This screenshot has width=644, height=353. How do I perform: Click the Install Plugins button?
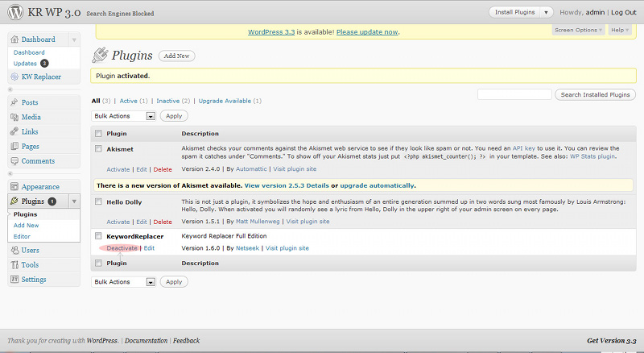tap(514, 12)
